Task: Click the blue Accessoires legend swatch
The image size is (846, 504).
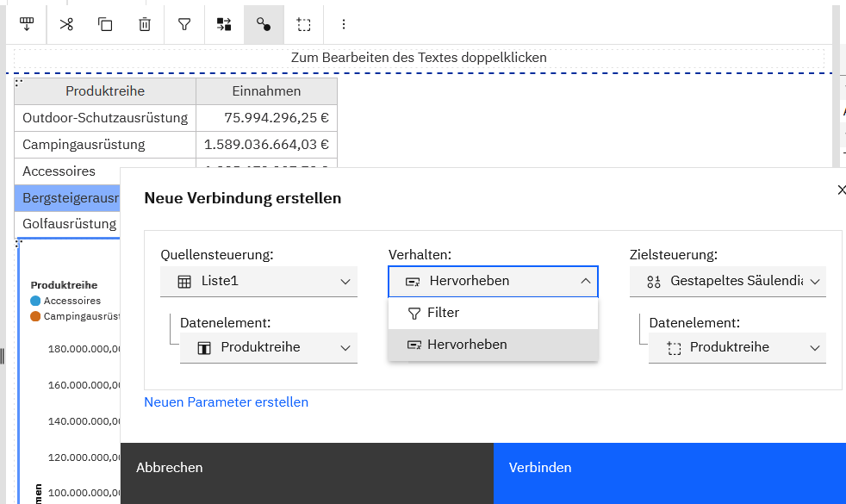Action: (x=35, y=301)
